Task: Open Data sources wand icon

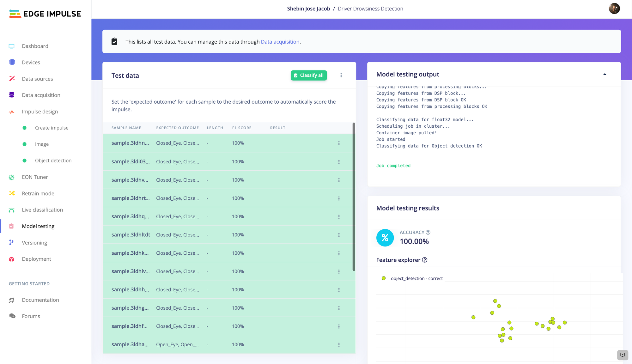Action: [x=12, y=79]
